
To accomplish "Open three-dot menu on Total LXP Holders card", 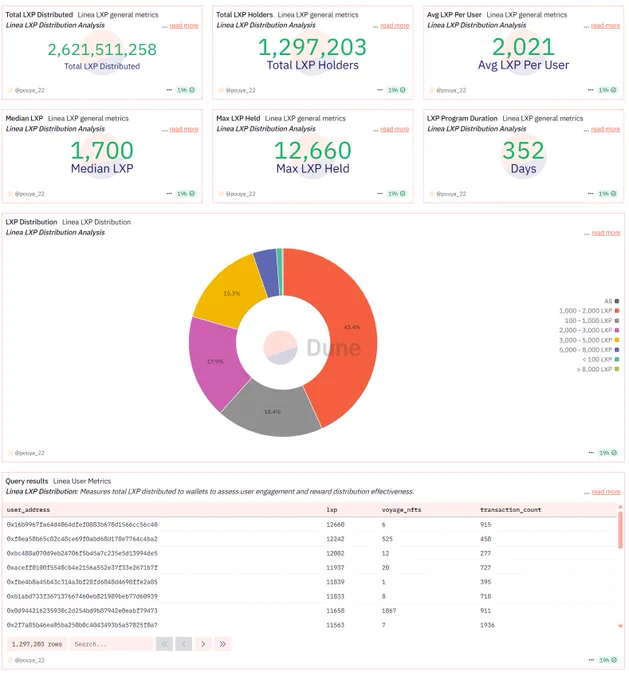I will point(380,90).
